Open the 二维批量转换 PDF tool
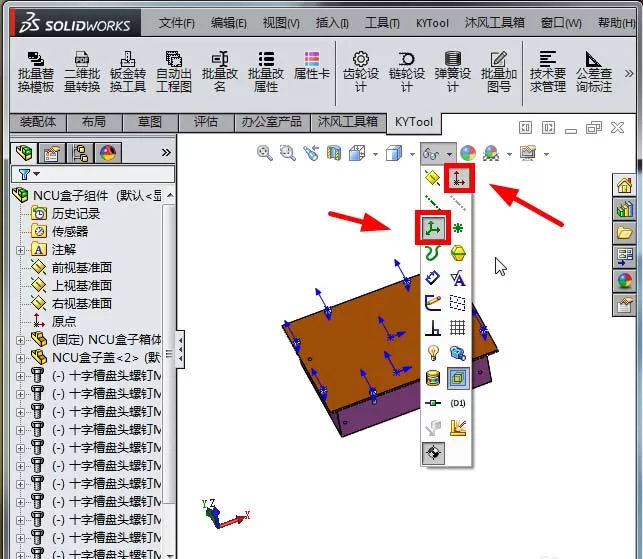The image size is (643, 559). [82, 72]
